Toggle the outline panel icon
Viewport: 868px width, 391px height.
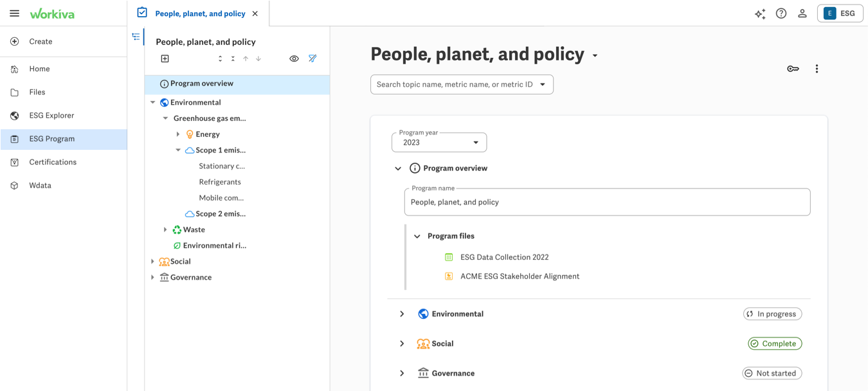coord(136,37)
